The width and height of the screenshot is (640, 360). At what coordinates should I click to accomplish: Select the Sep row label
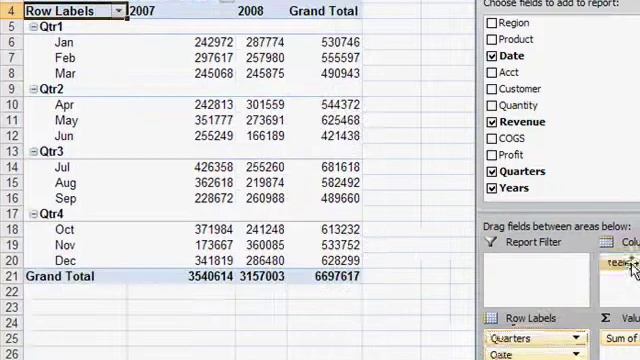(x=65, y=198)
